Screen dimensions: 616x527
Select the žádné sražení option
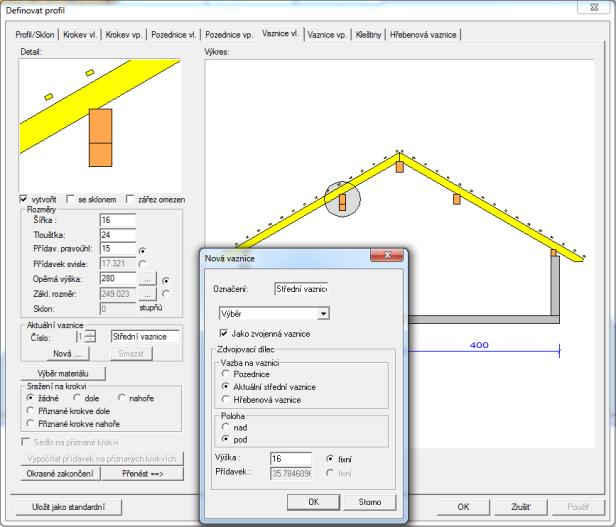coord(30,398)
